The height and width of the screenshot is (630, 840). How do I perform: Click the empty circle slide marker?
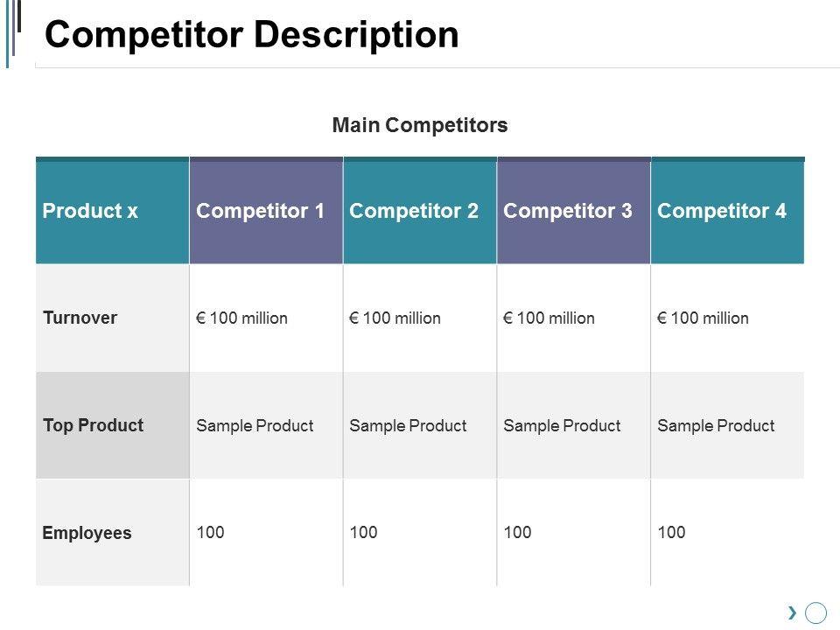pyautogui.click(x=815, y=612)
